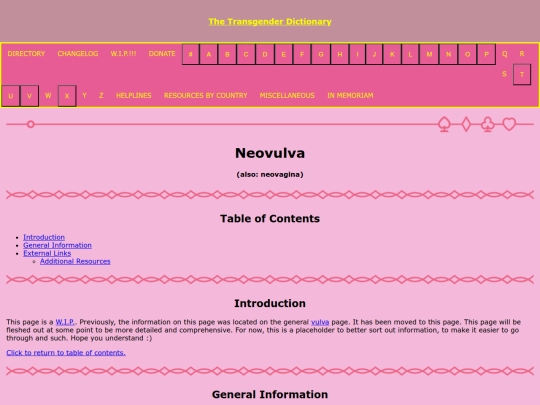Select letter B in the index
The width and height of the screenshot is (540, 405).
[x=227, y=54]
